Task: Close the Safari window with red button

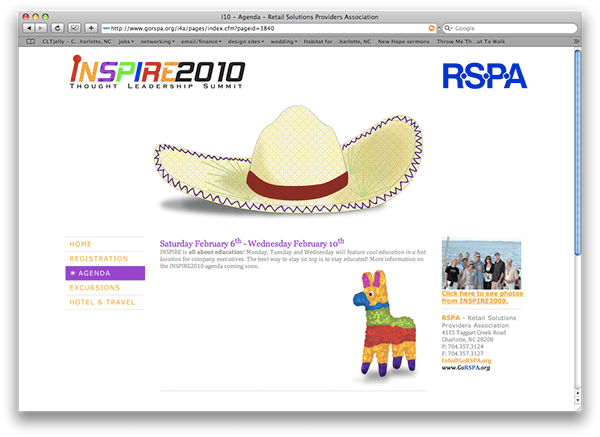Action: pos(26,16)
